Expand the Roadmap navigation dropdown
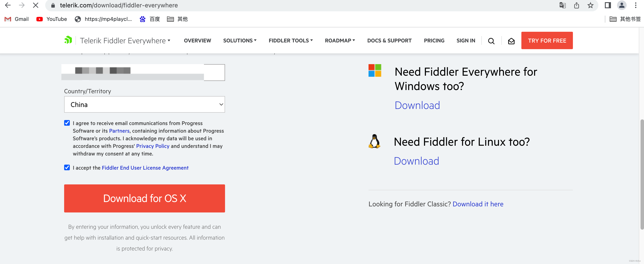Image resolution: width=644 pixels, height=264 pixels. (339, 40)
